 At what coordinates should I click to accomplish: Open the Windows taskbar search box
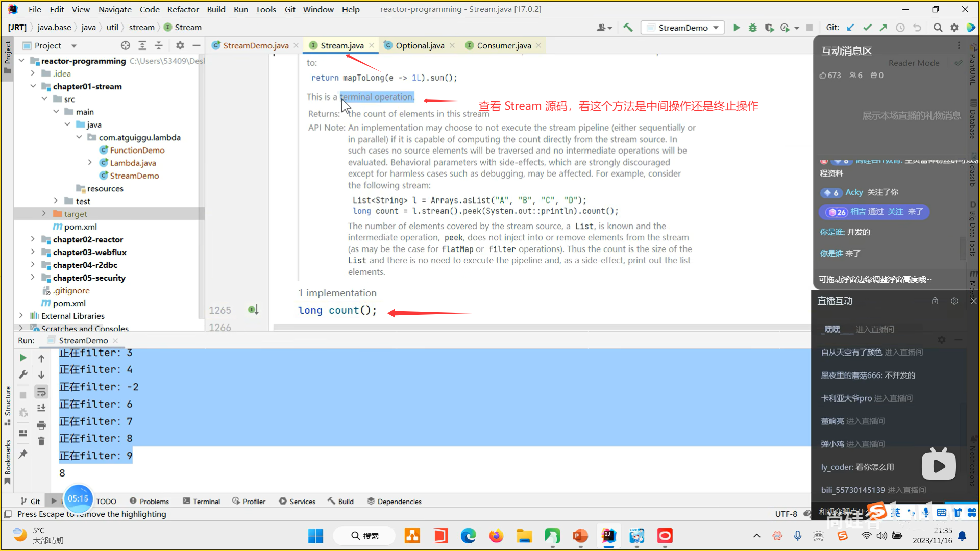point(364,536)
